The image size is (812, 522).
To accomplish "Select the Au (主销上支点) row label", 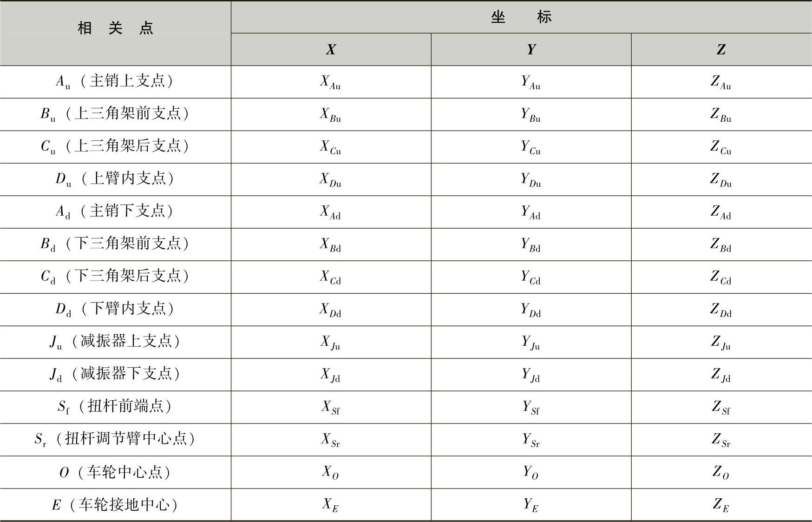I will (115, 82).
